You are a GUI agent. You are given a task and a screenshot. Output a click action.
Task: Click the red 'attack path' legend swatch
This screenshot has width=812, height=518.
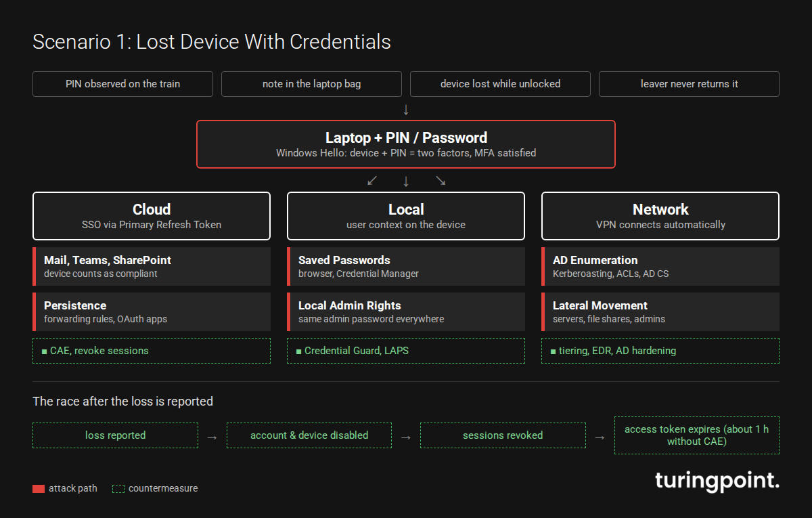coord(39,489)
